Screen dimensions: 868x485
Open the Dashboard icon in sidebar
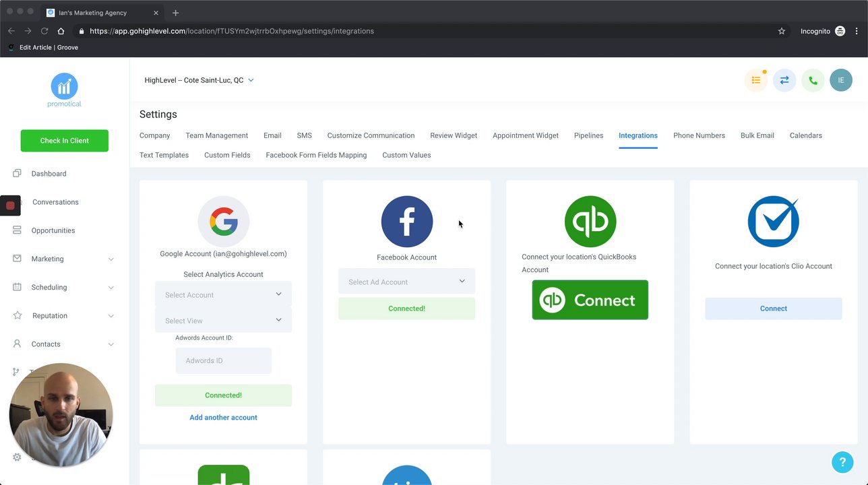pos(17,173)
